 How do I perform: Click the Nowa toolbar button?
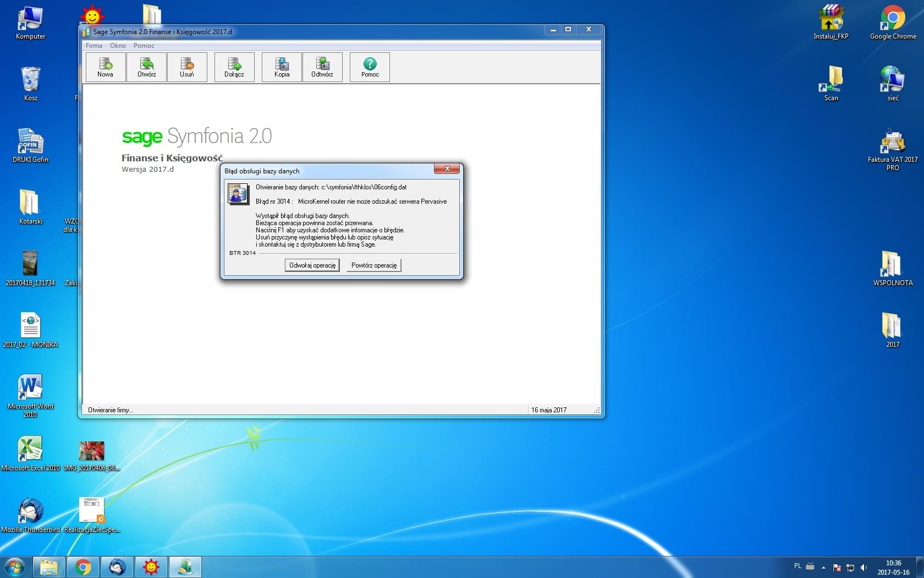[x=106, y=67]
